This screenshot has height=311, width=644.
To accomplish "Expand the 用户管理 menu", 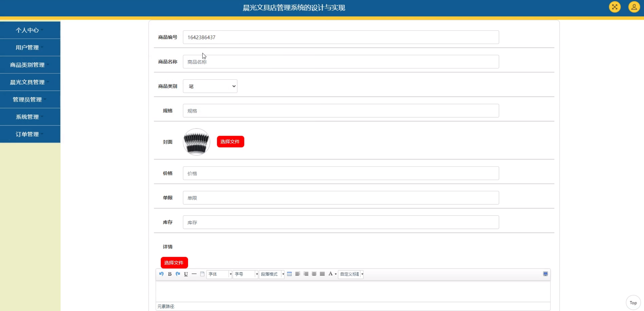I will click(x=30, y=47).
